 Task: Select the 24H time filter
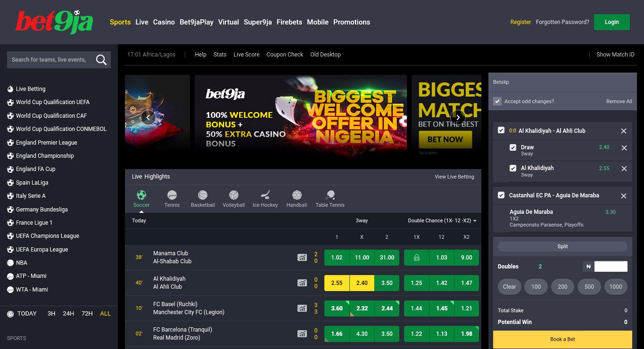click(x=68, y=314)
